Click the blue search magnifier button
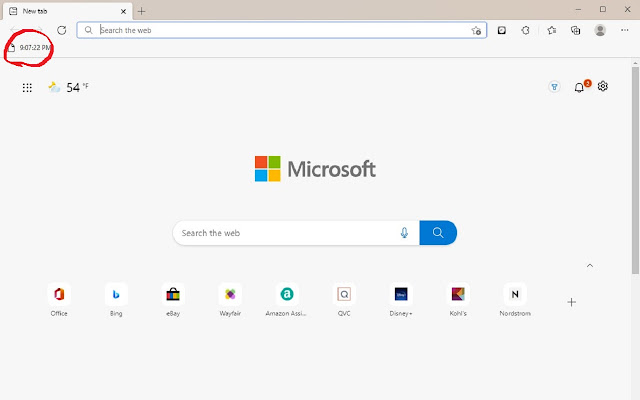The width and height of the screenshot is (640, 400). [x=438, y=233]
